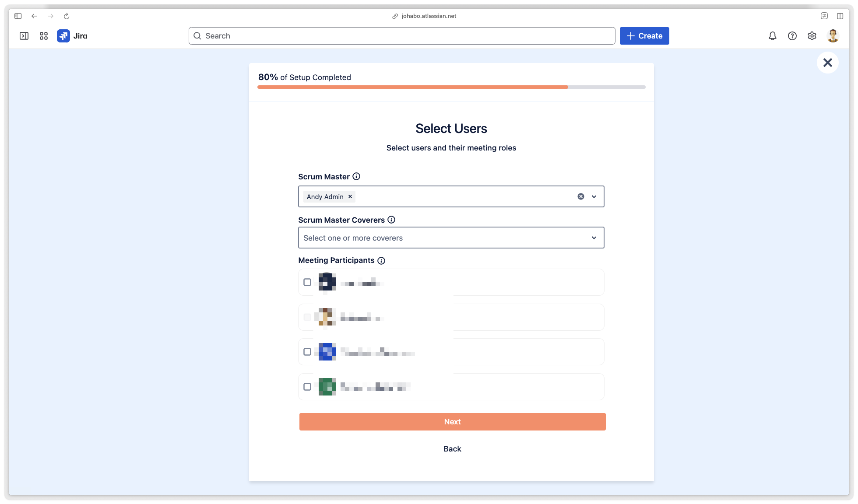The width and height of the screenshot is (858, 504).
Task: Open the app switcher grid icon
Action: click(44, 36)
